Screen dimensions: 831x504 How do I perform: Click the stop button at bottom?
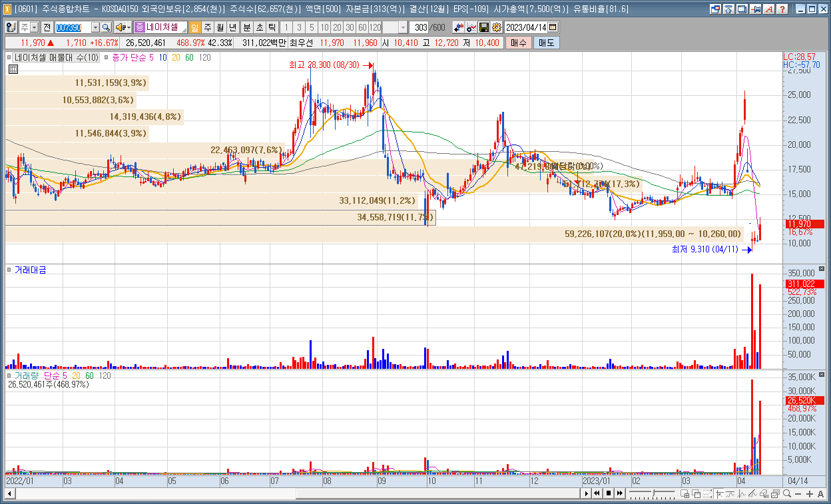tap(609, 493)
